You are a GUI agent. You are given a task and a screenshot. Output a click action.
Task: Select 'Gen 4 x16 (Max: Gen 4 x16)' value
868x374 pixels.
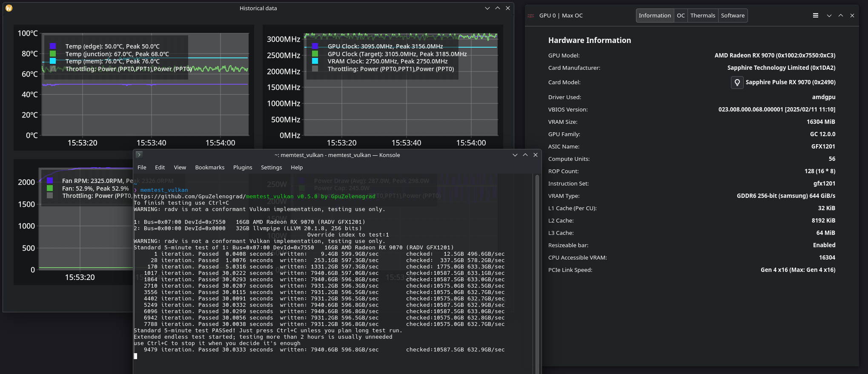(798, 270)
